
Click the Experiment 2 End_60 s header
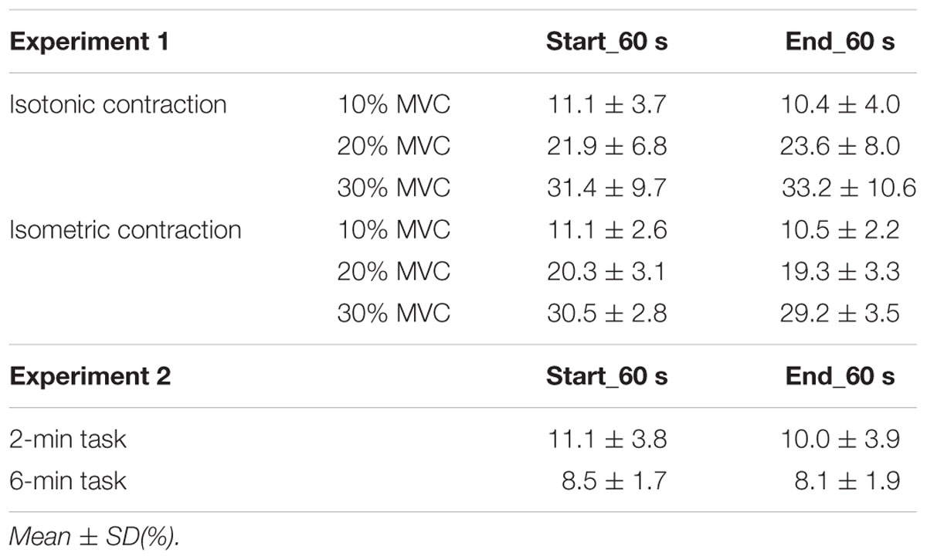click(840, 376)
